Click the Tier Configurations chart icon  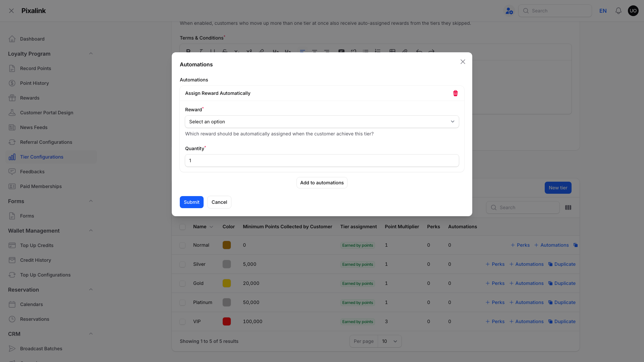12,157
